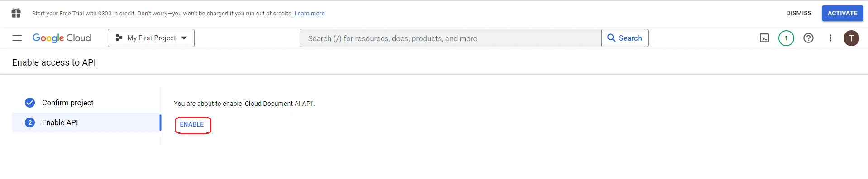Click the Google Cloud logo
Viewport: 868px width, 179px height.
(x=62, y=38)
